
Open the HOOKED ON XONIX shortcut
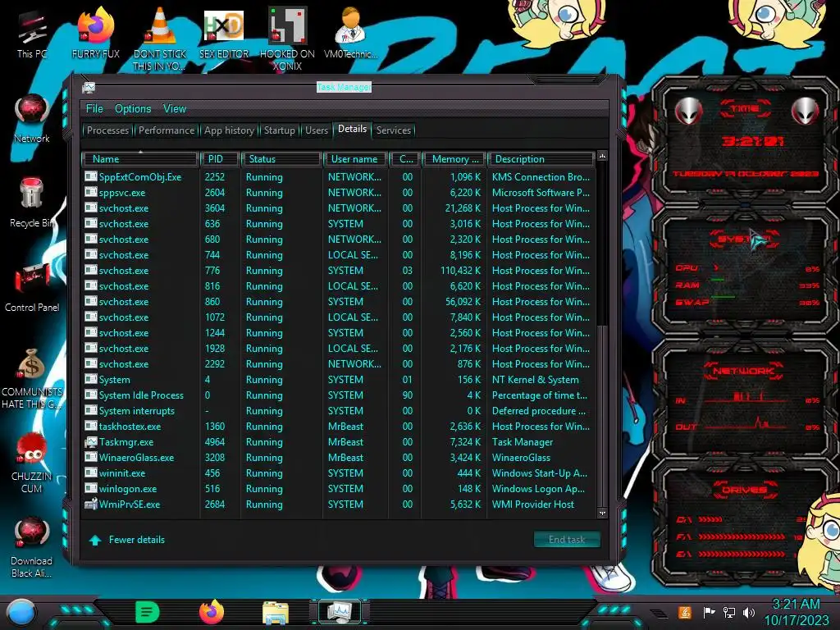[287, 39]
